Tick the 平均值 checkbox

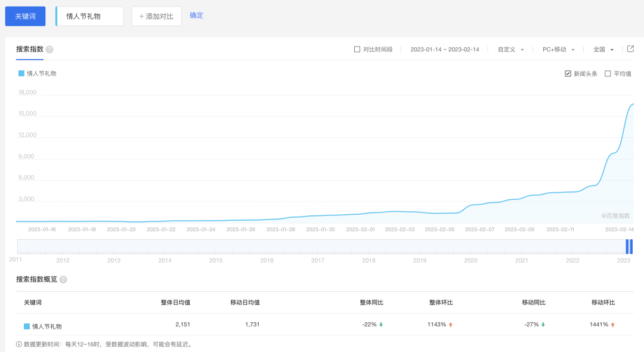coord(608,74)
